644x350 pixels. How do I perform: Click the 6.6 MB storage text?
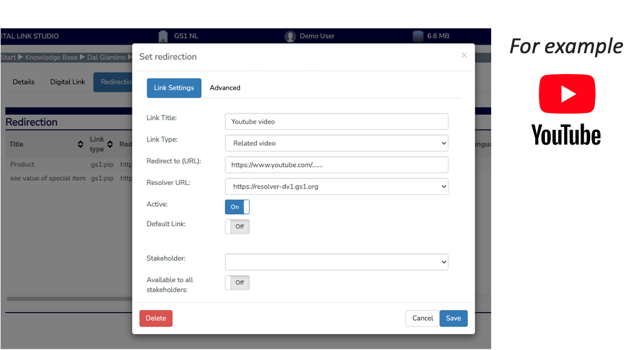pos(438,36)
